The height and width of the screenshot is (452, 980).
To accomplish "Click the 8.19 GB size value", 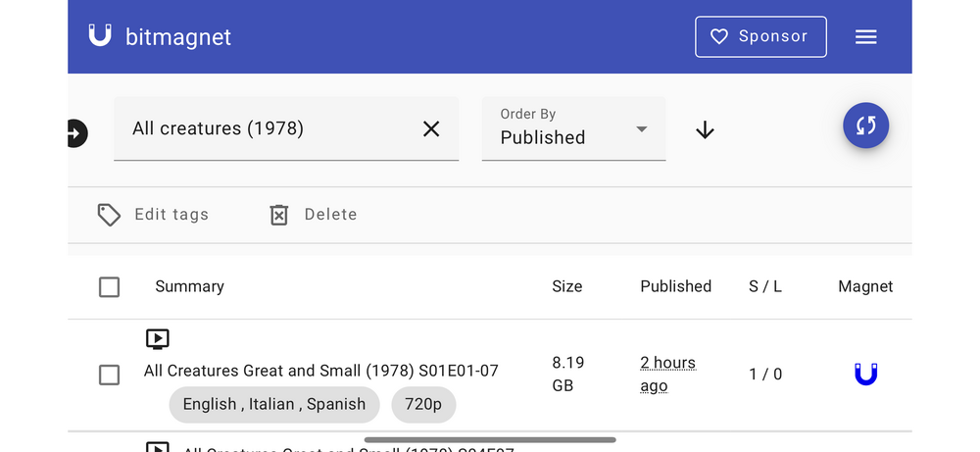I will [567, 374].
